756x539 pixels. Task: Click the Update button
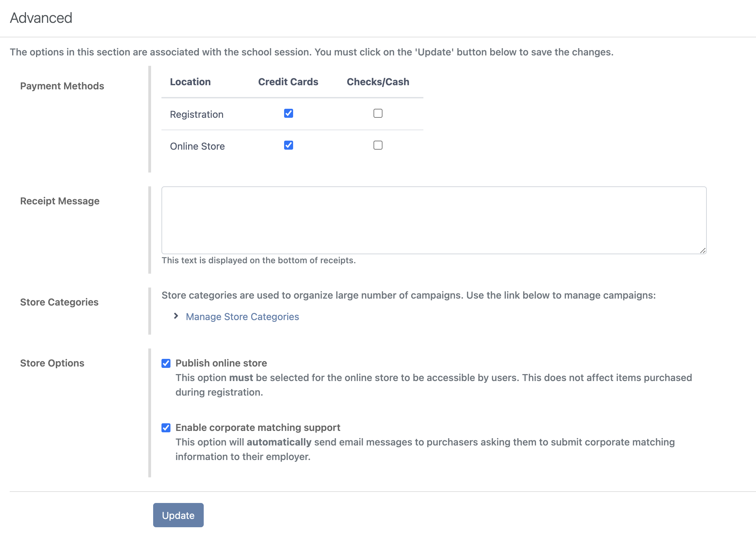tap(178, 515)
